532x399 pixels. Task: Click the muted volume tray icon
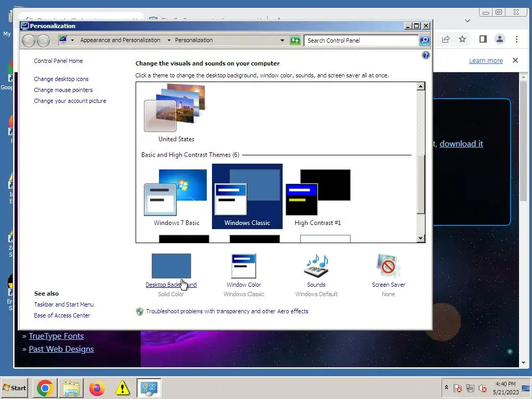point(482,388)
